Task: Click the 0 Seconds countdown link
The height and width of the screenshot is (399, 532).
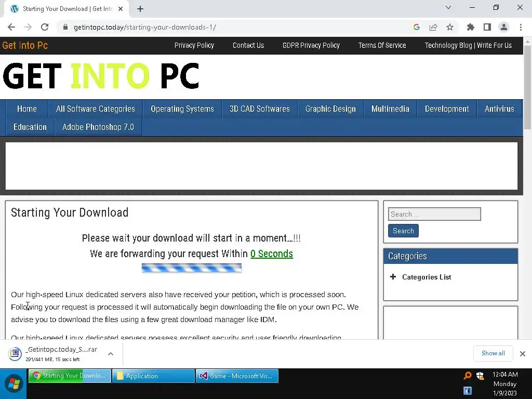Action: [271, 254]
